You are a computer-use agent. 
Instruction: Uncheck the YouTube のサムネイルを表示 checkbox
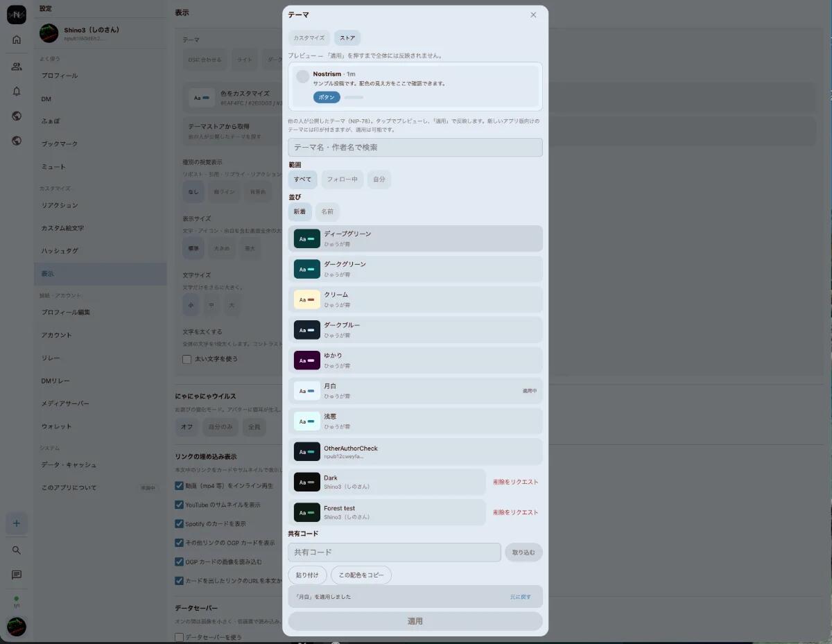179,505
